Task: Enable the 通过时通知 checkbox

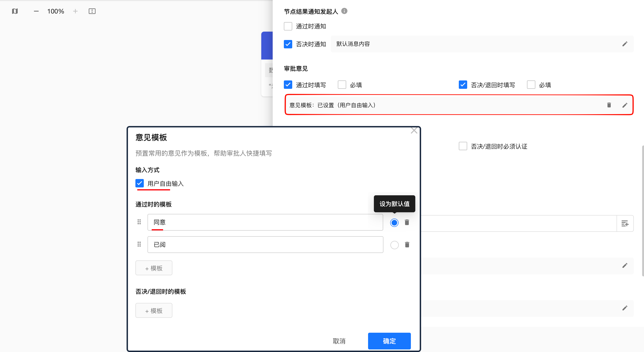Action: pyautogui.click(x=288, y=26)
